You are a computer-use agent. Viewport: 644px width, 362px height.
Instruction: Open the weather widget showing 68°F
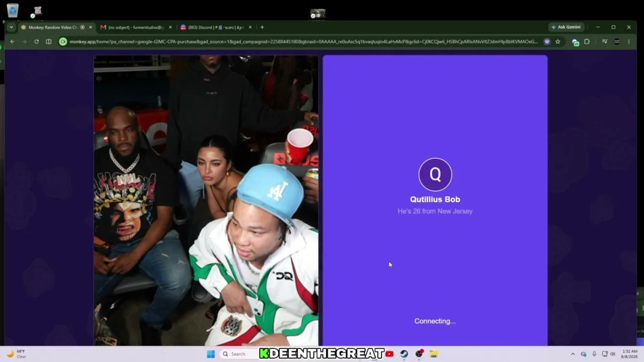(16, 354)
